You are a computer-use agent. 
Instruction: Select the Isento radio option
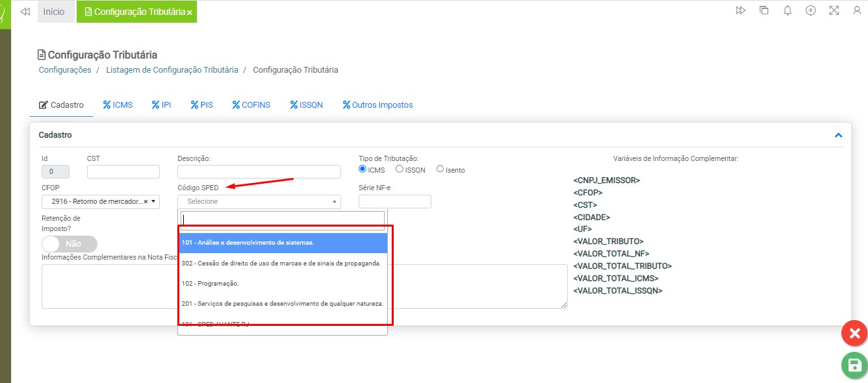pos(440,169)
